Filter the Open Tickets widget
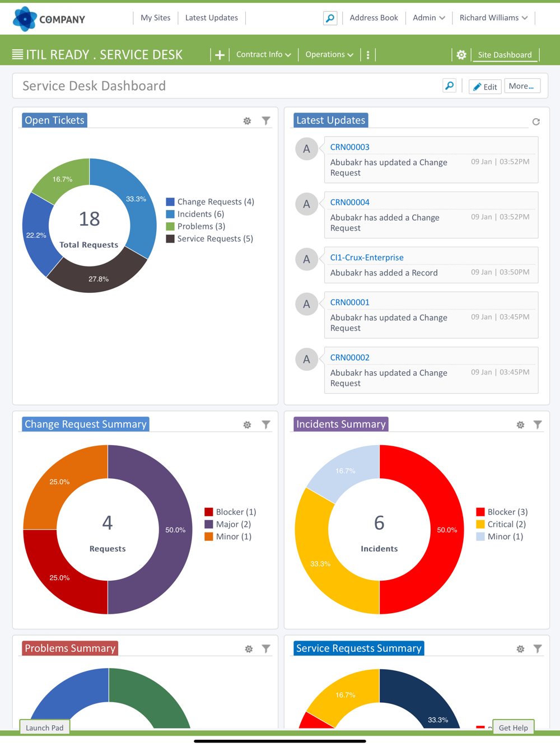 266,120
